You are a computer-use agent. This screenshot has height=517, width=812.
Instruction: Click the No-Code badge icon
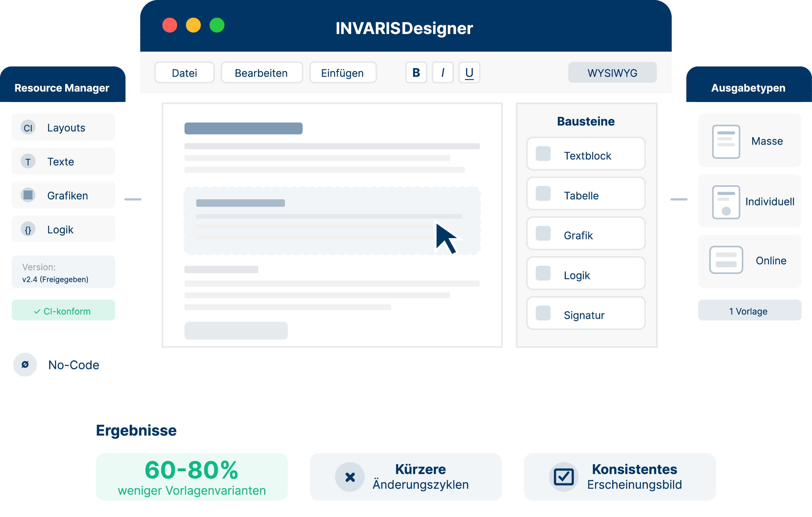25,365
